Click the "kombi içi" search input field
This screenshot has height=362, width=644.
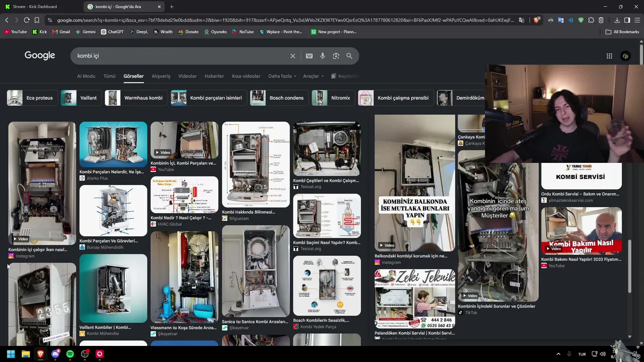click(x=181, y=56)
